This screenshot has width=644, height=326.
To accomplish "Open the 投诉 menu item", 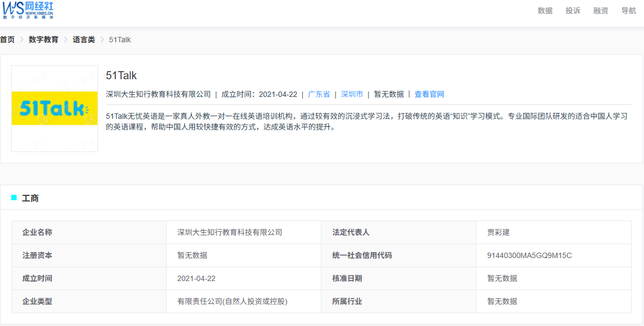I will click(x=573, y=11).
